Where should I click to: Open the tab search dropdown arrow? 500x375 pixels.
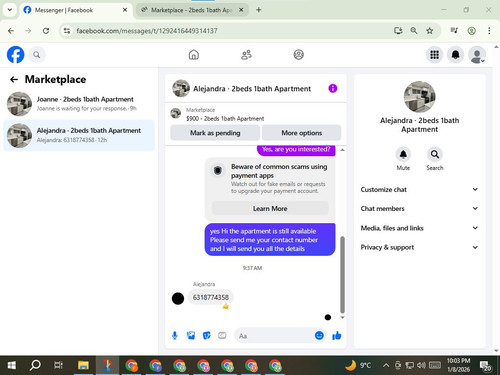pos(10,10)
